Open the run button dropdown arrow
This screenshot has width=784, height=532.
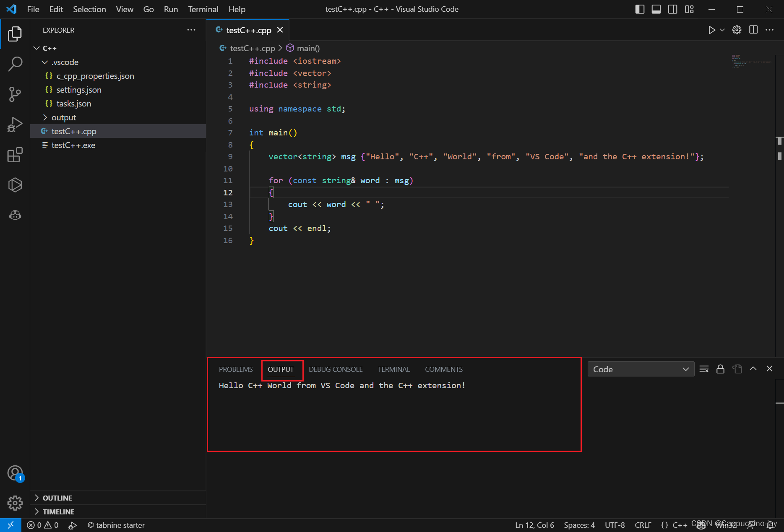pos(722,30)
